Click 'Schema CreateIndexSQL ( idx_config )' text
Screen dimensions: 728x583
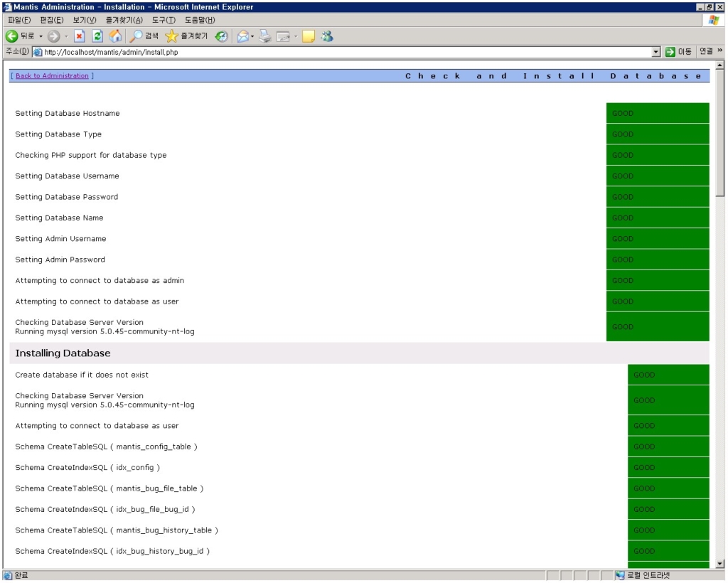click(x=87, y=467)
